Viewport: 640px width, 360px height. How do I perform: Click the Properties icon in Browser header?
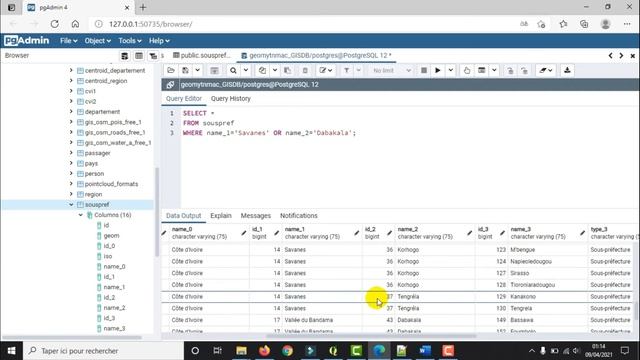point(124,56)
